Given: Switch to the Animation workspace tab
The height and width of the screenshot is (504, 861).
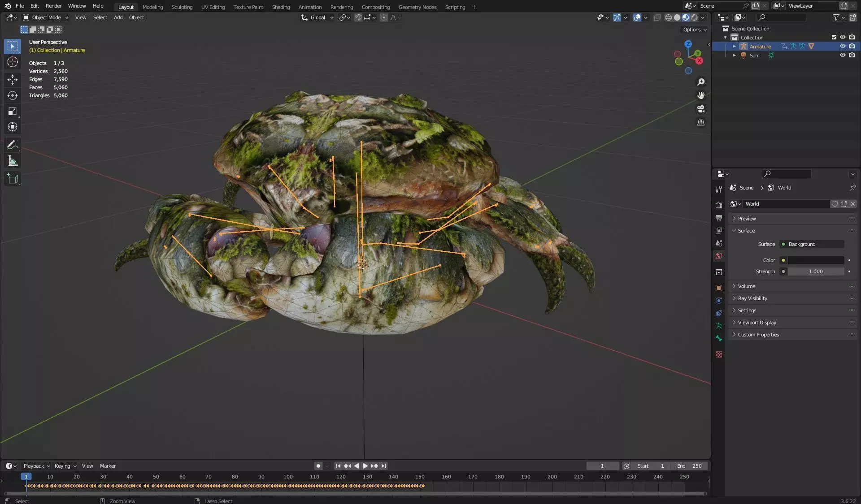Looking at the screenshot, I should (x=310, y=7).
